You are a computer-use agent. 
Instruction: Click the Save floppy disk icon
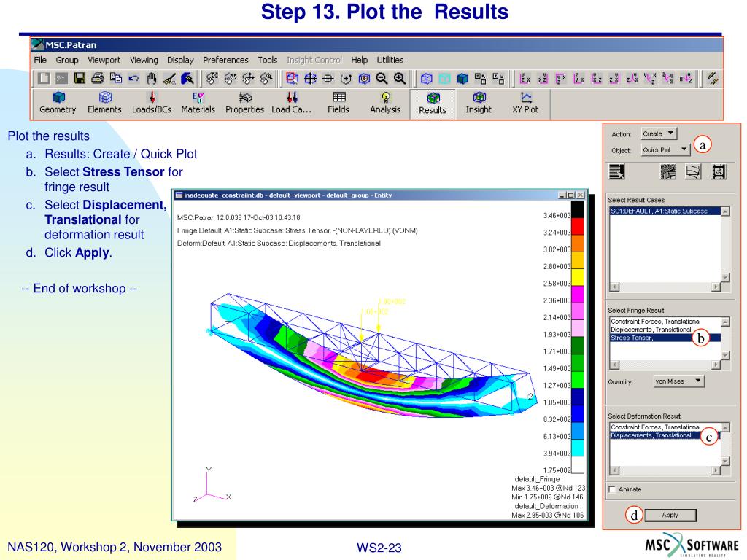[80, 79]
